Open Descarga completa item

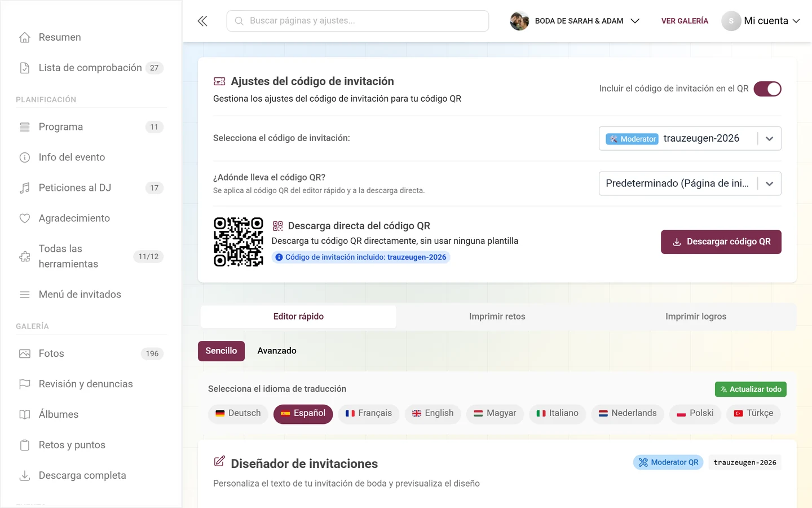(x=91, y=476)
